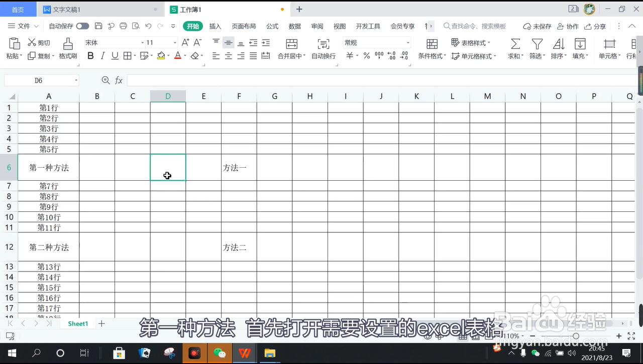Image resolution: width=643 pixels, height=364 pixels.
Task: Expand the 合并居中 merge dropdown
Action: point(304,56)
